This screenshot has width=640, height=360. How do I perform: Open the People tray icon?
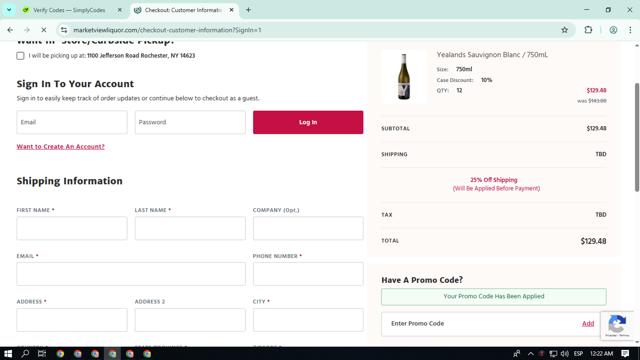coord(517,353)
